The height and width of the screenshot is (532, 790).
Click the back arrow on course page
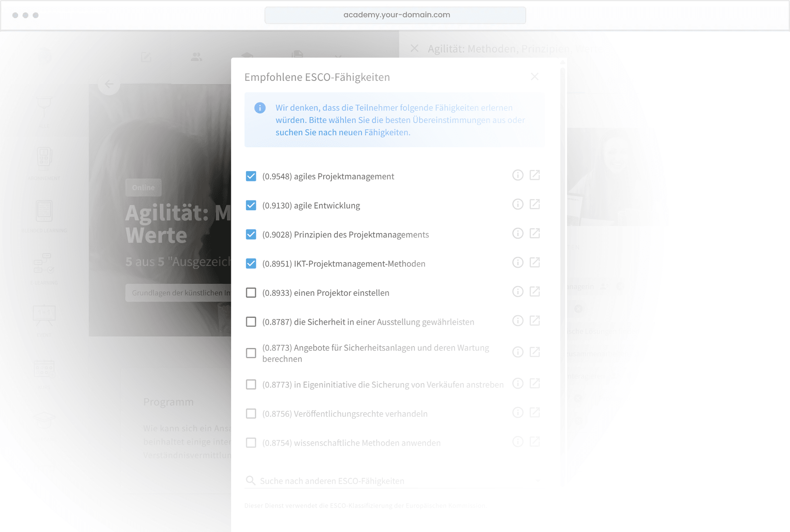[x=109, y=84]
